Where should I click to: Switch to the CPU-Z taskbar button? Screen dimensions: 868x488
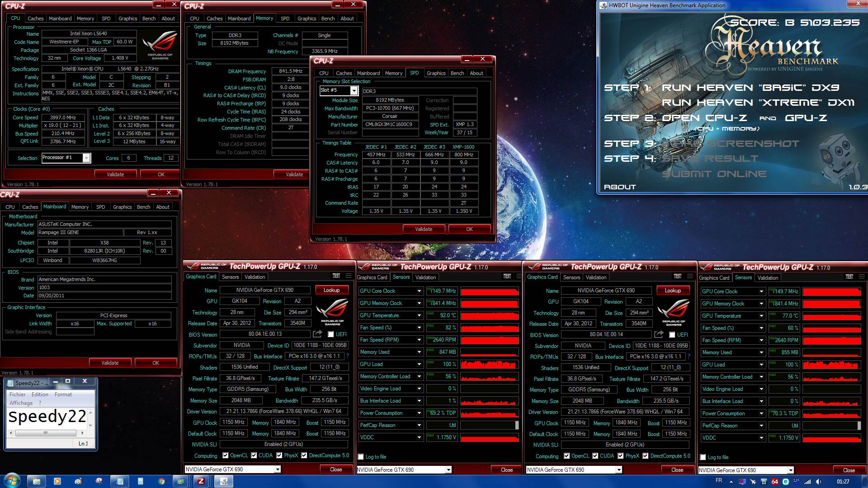coord(202,481)
